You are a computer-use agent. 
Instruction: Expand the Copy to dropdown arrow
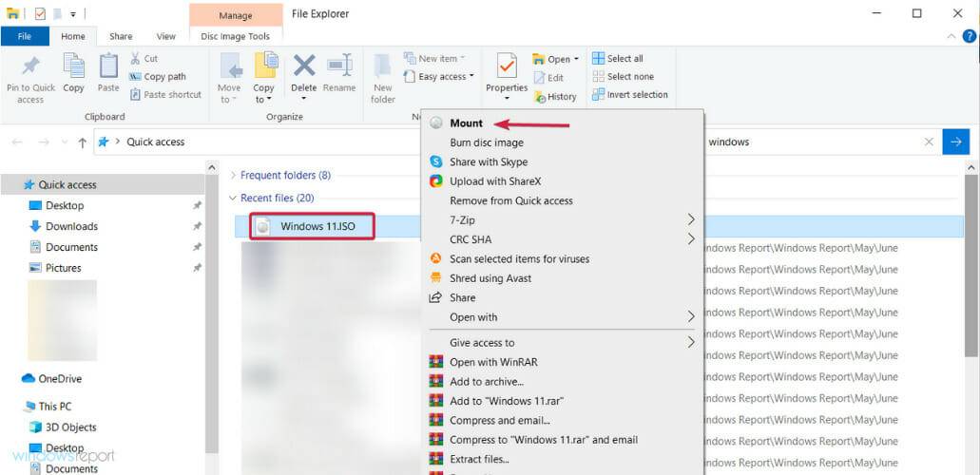click(268, 100)
